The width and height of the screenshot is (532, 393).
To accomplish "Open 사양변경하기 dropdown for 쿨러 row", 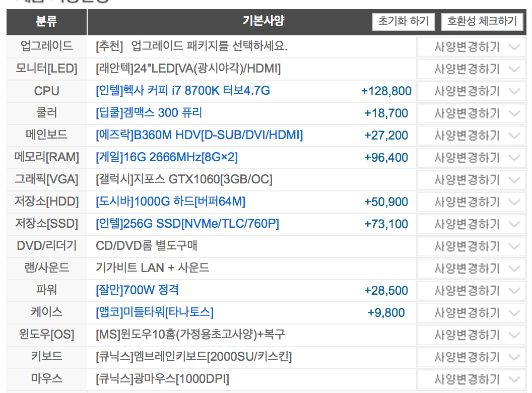I will tap(471, 113).
